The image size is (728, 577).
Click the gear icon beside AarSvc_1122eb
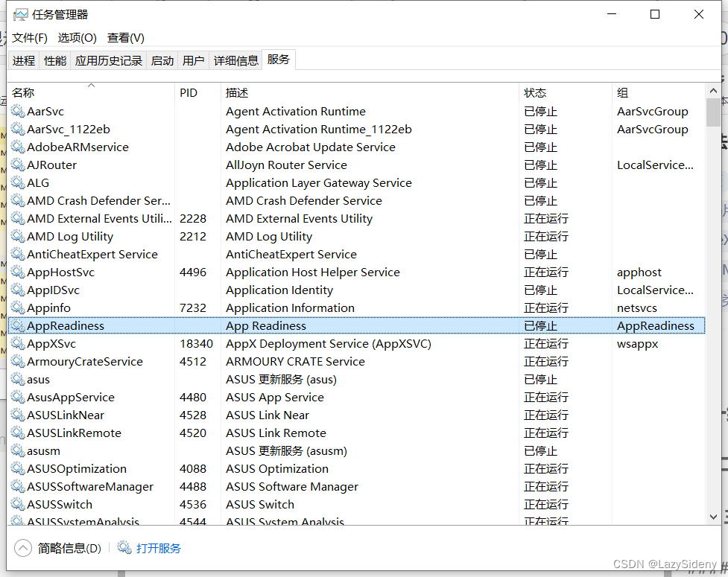(x=18, y=129)
